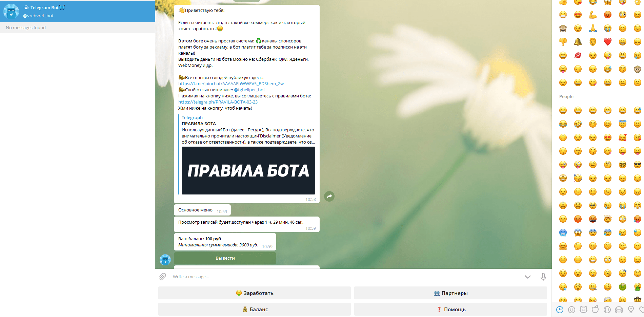The width and height of the screenshot is (644, 317).
Task: Switch to objects emojis via lightbulb icon
Action: (631, 310)
